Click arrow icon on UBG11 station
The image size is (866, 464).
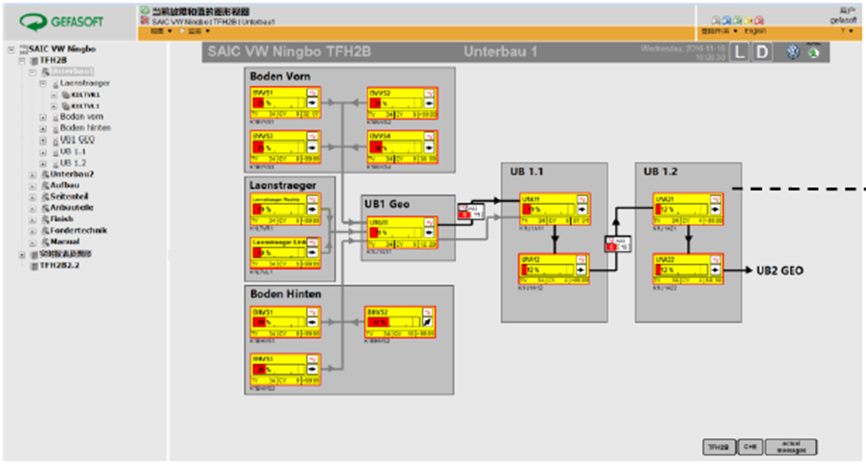430,233
